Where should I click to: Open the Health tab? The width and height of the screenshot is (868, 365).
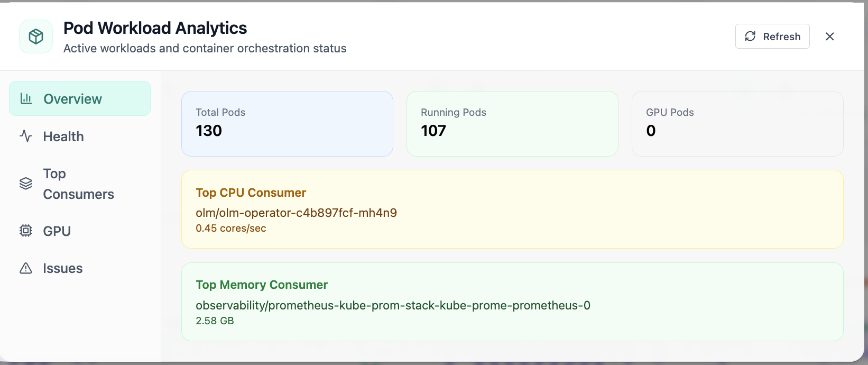[80, 136]
